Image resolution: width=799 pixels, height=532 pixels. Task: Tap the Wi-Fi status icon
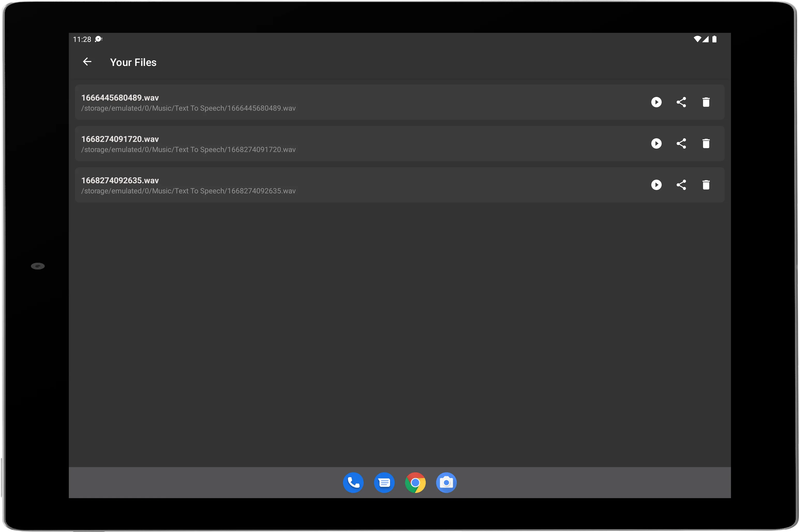tap(697, 39)
